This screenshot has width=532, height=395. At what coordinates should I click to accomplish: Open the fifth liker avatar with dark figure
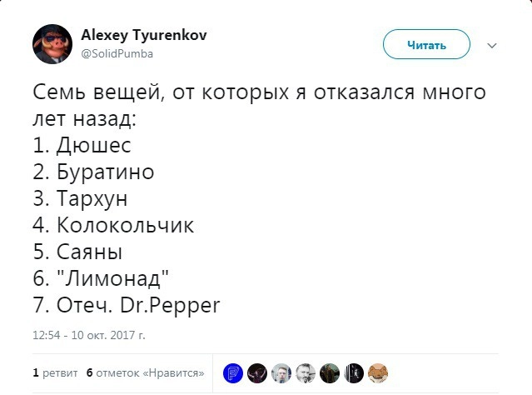(x=330, y=372)
